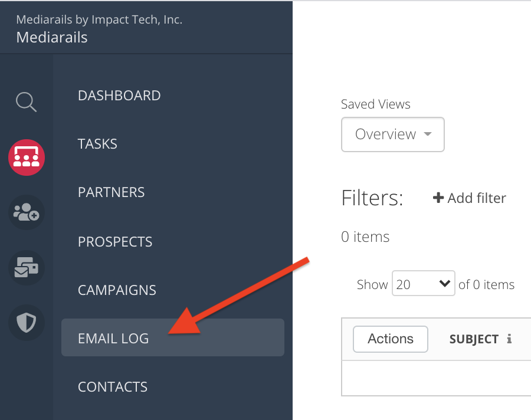Image resolution: width=531 pixels, height=420 pixels.
Task: Click the search magnifier icon in sidebar
Action: pos(26,102)
